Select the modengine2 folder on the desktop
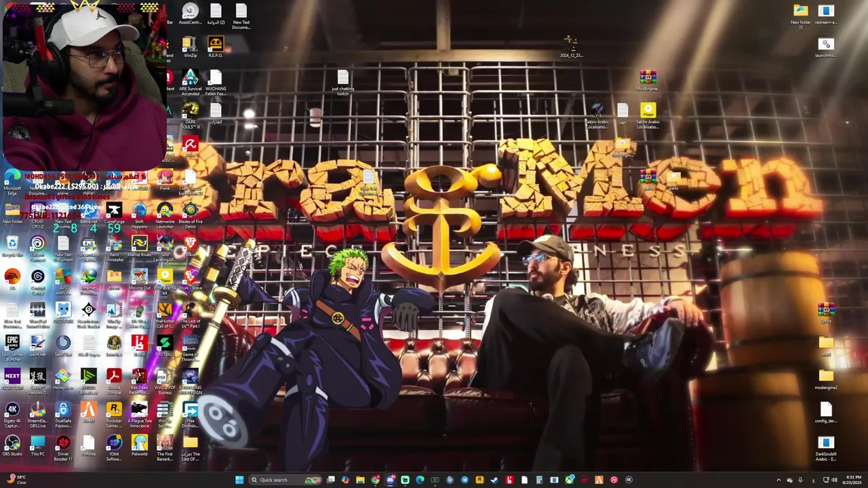868x488 pixels. pos(826,380)
